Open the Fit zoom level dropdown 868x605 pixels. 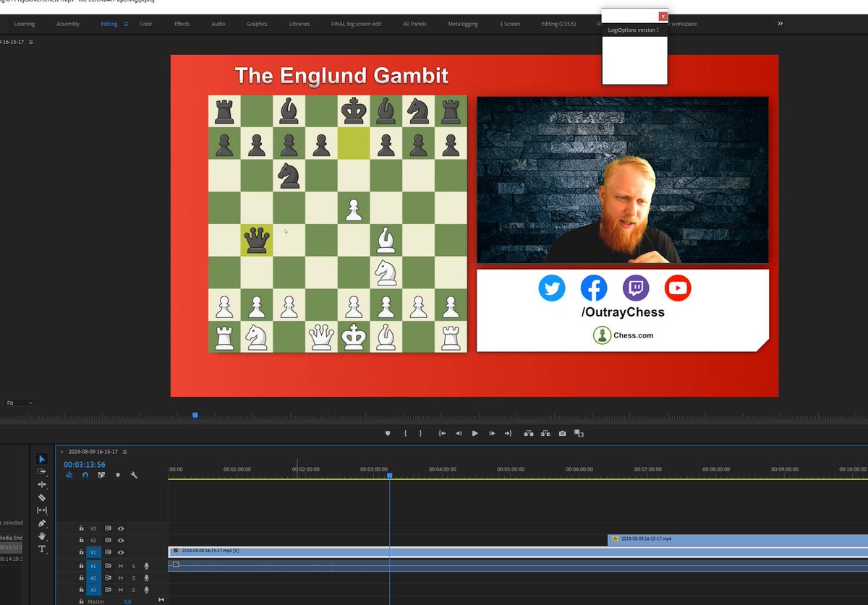pos(20,403)
